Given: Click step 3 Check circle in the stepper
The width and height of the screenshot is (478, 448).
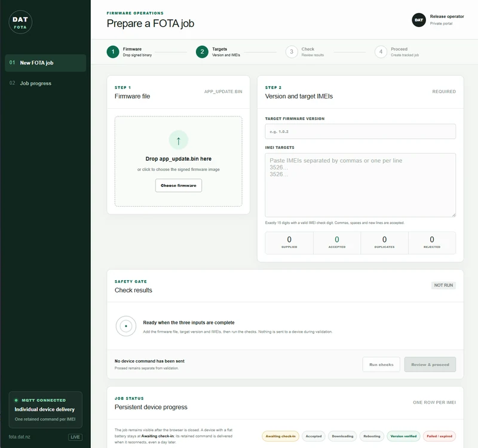Looking at the screenshot, I should 292,52.
